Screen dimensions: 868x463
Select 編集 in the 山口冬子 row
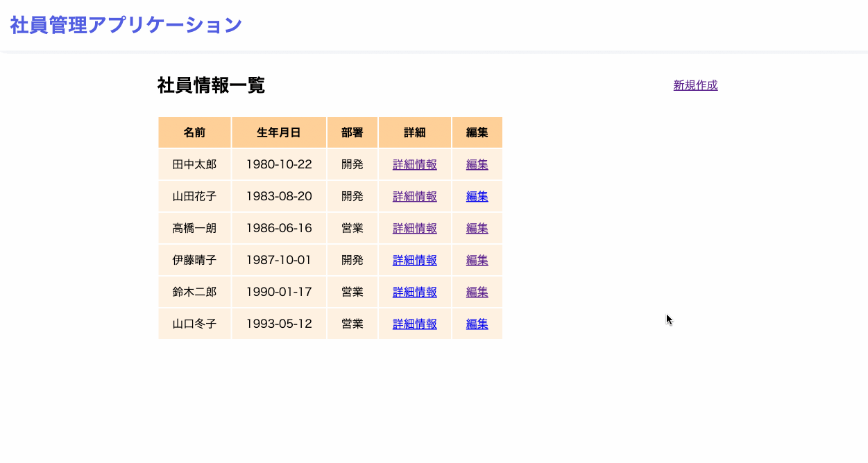tap(477, 324)
